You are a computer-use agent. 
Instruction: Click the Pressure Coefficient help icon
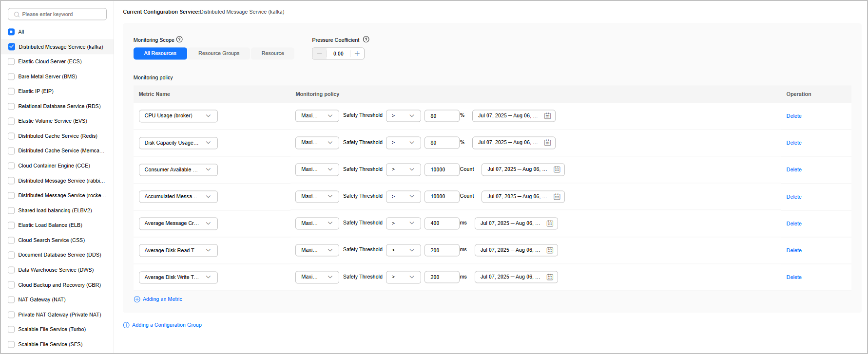coord(366,39)
